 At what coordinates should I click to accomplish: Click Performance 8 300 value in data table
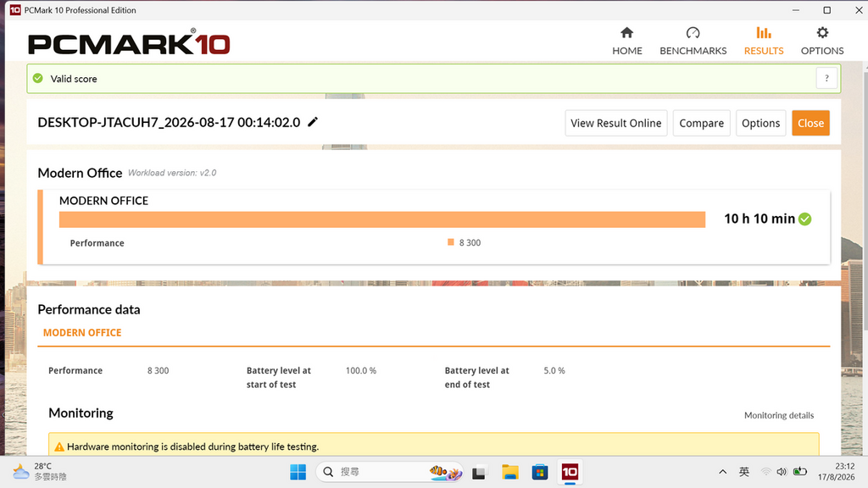158,371
